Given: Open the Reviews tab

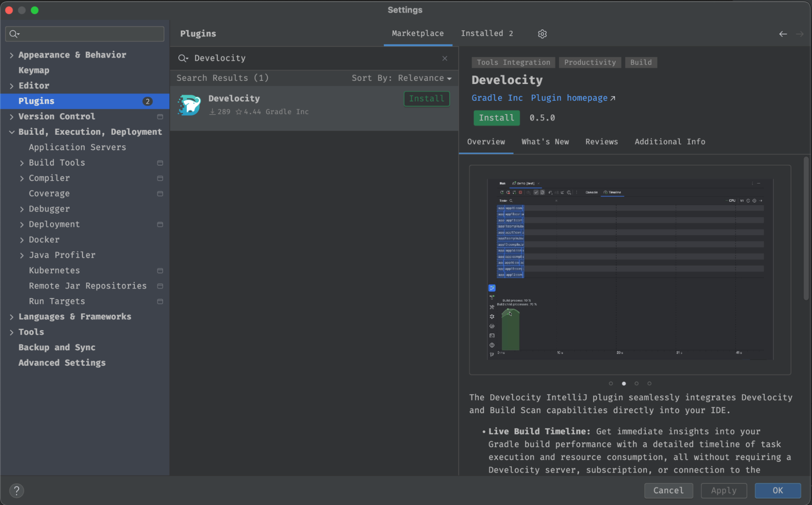Looking at the screenshot, I should pos(602,142).
